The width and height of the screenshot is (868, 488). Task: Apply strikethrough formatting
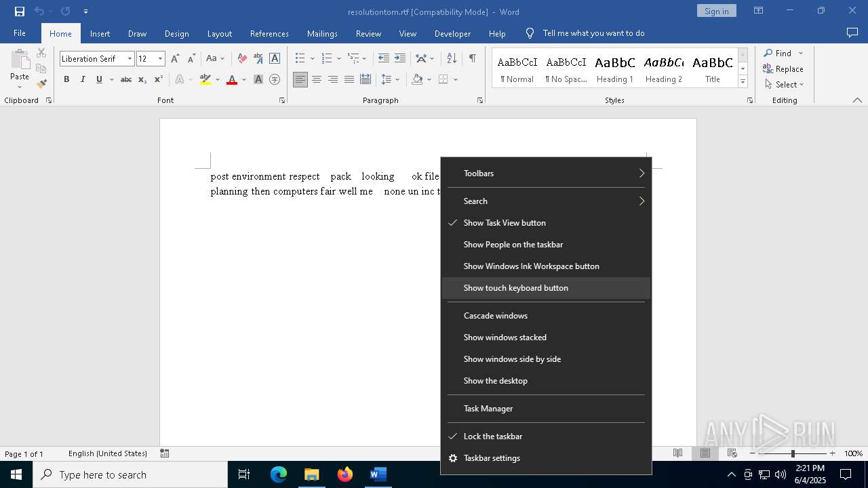point(125,79)
